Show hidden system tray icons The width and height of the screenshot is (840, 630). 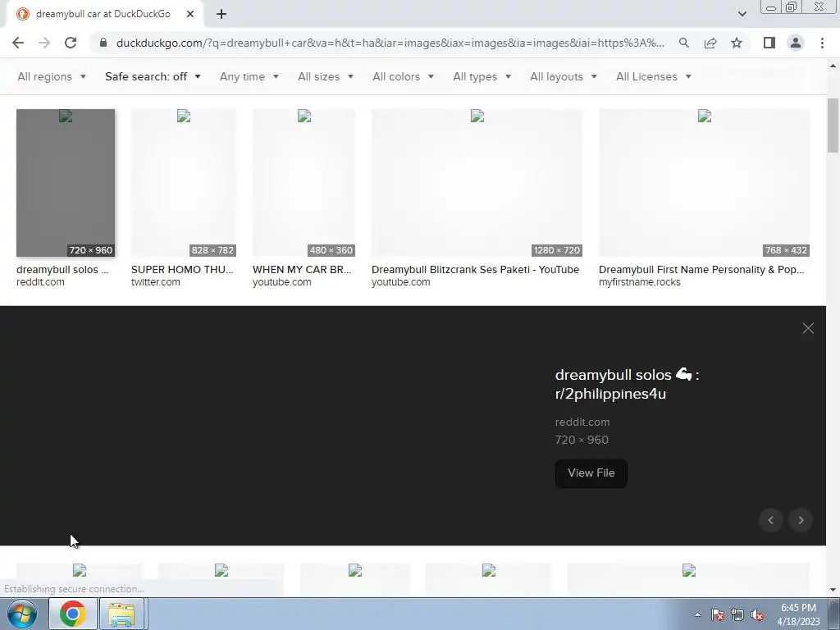click(697, 614)
